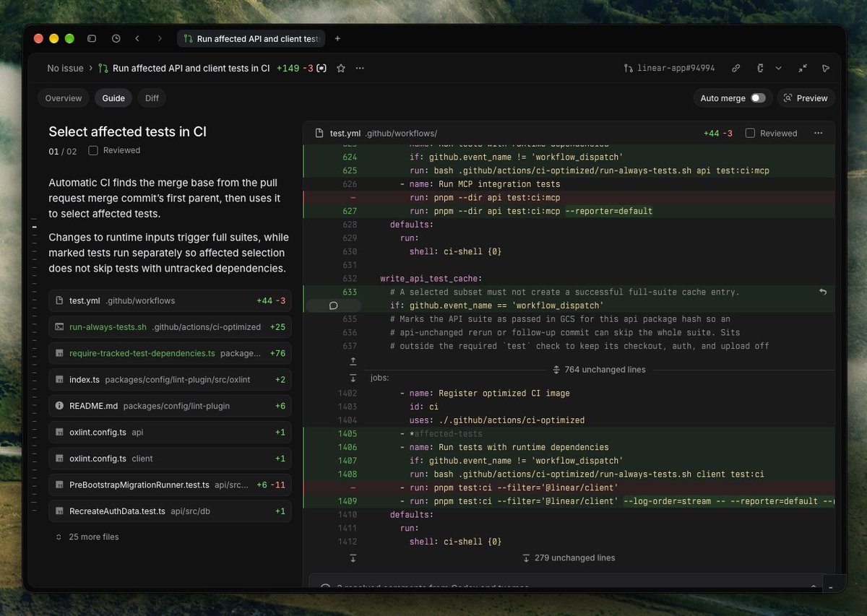The image size is (867, 616).
Task: Open run-always-tests.sh file entry
Action: tap(170, 327)
